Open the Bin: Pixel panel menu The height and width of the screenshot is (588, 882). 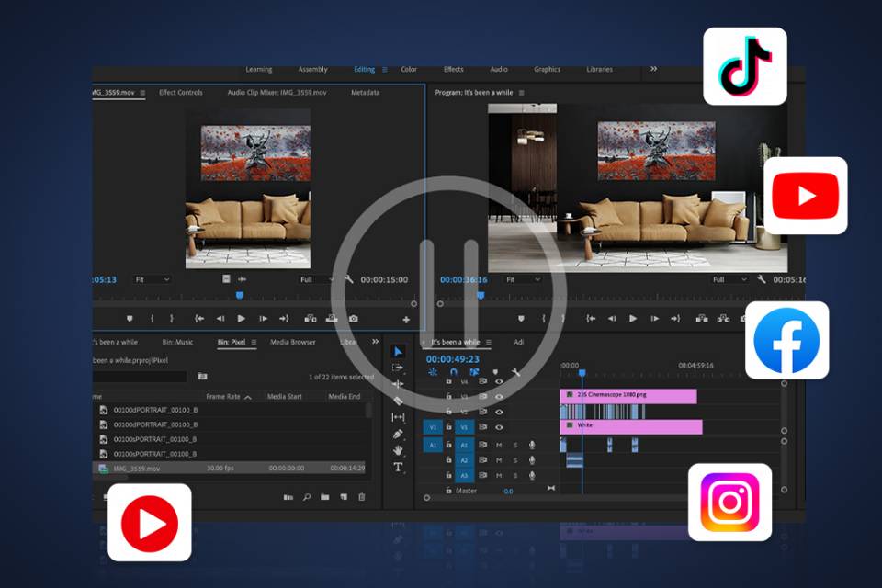click(x=254, y=342)
